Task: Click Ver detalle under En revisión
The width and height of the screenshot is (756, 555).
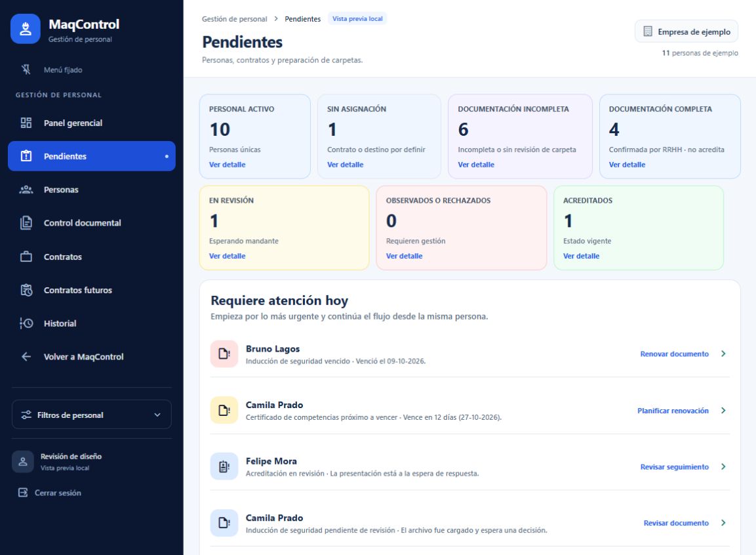Action: coord(227,256)
